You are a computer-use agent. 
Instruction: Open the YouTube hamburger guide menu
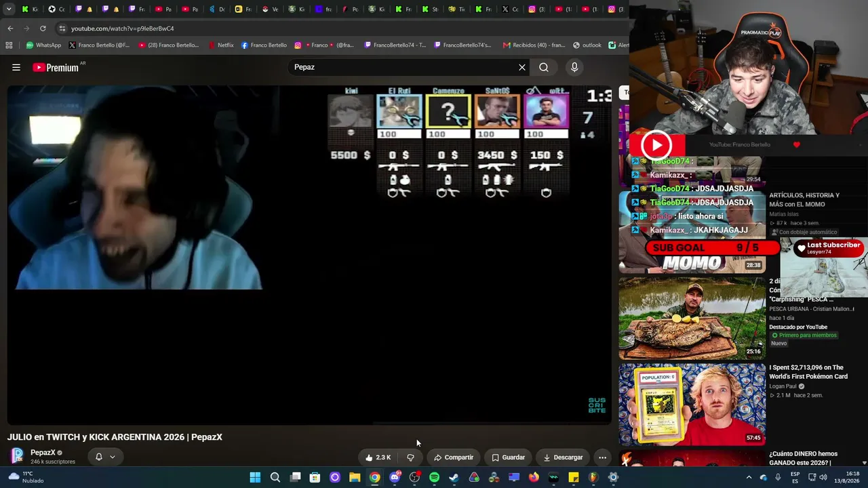click(16, 67)
